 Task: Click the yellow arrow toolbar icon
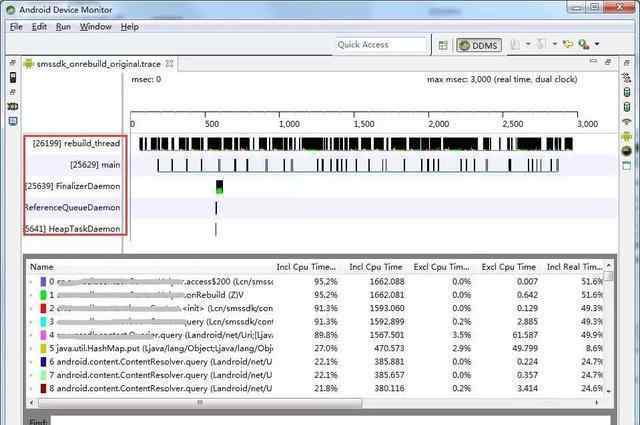[x=568, y=44]
